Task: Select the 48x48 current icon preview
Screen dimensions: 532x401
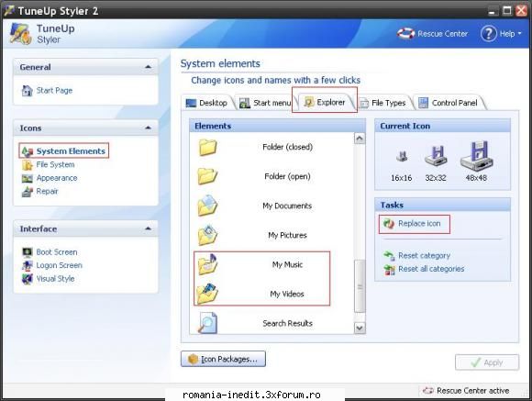Action: (x=477, y=155)
